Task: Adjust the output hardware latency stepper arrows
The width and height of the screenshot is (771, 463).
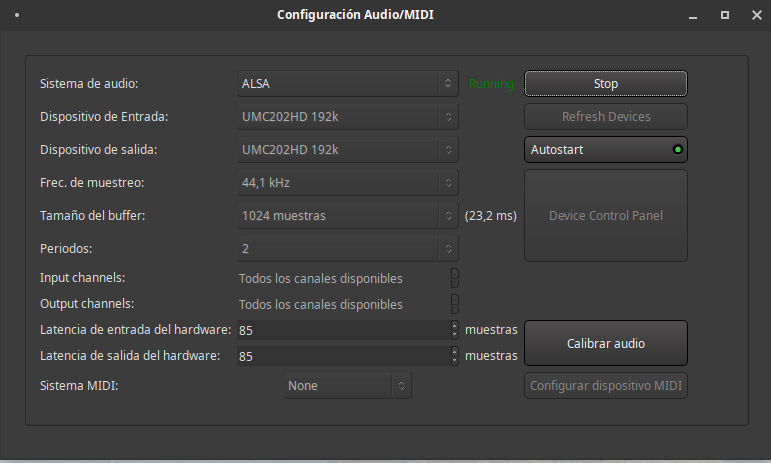Action: point(455,356)
